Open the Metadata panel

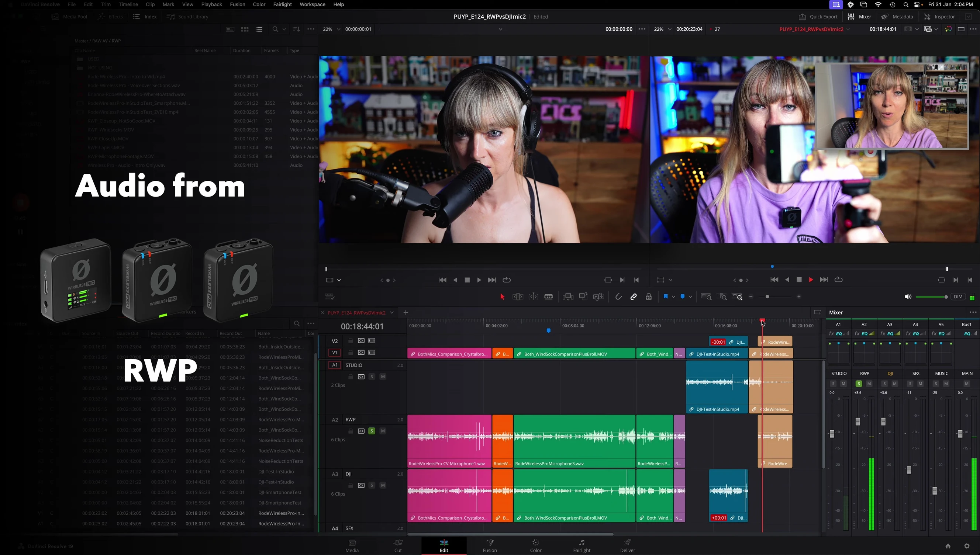[x=897, y=17]
